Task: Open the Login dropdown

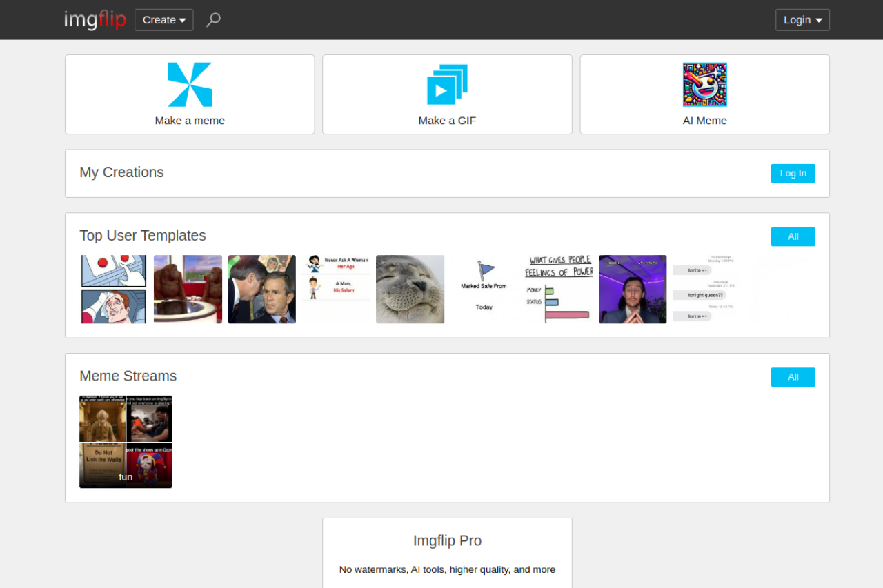Action: tap(802, 20)
